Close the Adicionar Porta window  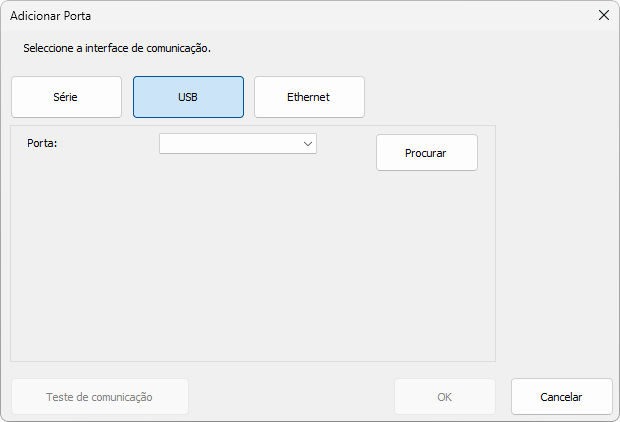point(603,15)
